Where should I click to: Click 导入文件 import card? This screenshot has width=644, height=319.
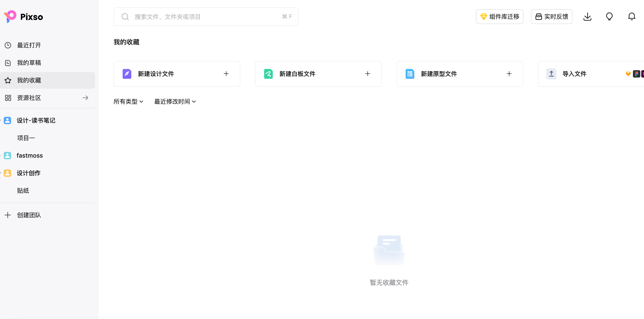pos(591,74)
